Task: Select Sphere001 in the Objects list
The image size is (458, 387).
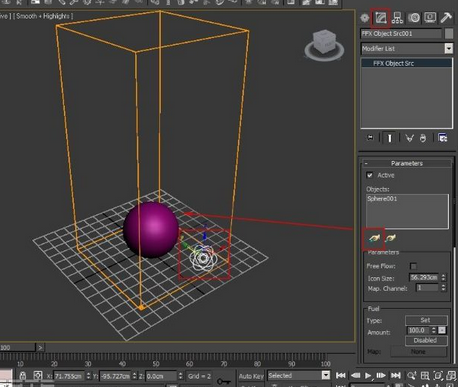Action: coord(382,199)
